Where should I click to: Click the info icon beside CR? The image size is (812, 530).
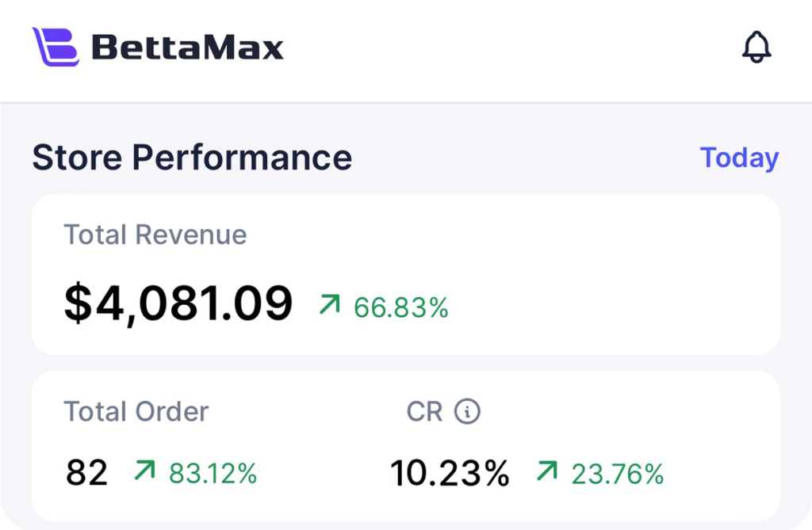[468, 411]
